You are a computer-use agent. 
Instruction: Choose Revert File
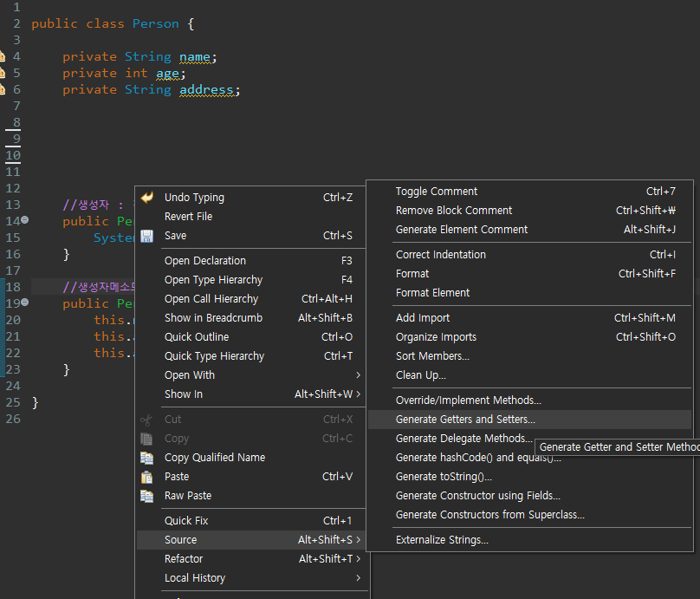(251, 217)
